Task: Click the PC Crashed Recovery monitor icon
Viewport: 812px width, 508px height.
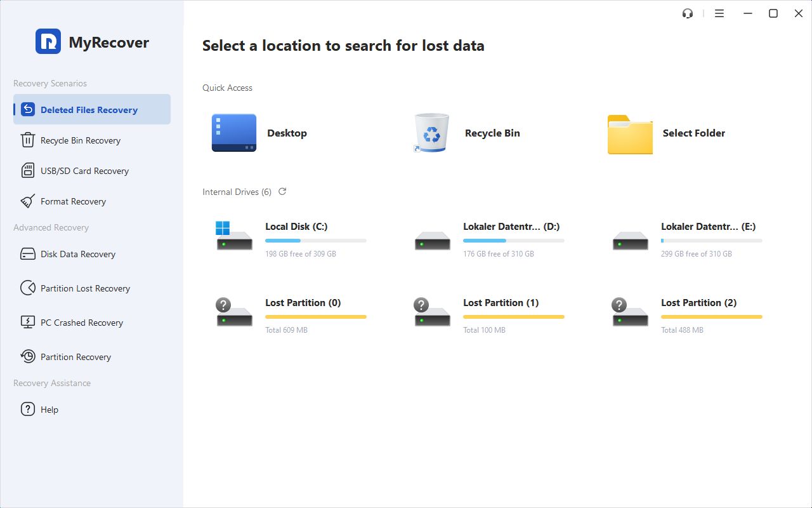Action: (x=28, y=323)
